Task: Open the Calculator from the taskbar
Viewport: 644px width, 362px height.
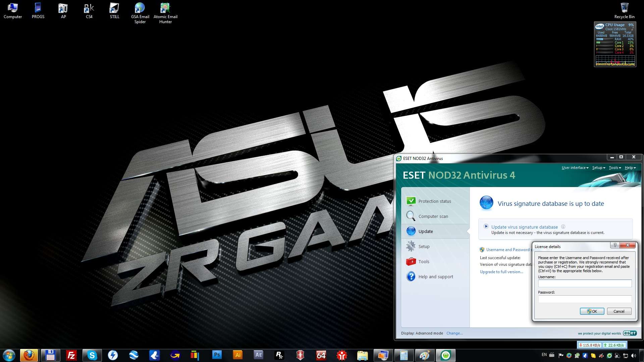Action: point(404,355)
